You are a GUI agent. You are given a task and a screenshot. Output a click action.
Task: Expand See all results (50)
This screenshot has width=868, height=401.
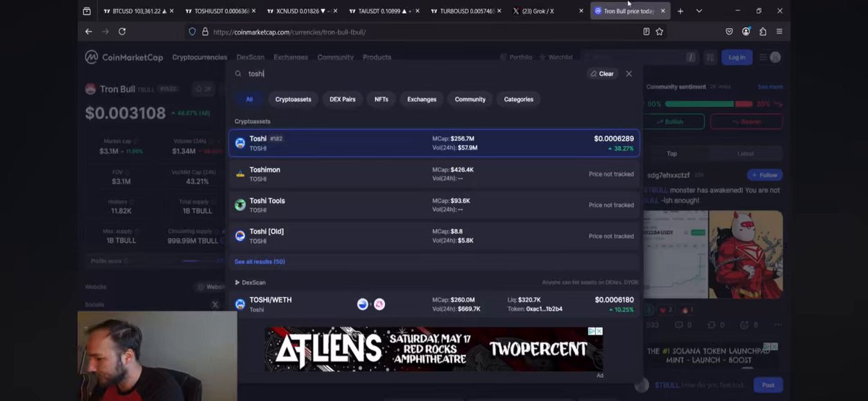coord(260,262)
